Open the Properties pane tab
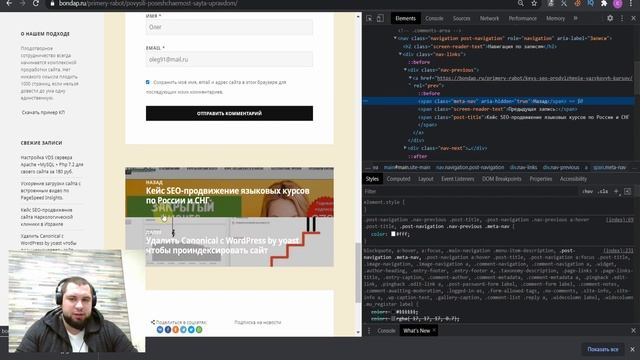This screenshot has height=360, width=640. (540, 179)
